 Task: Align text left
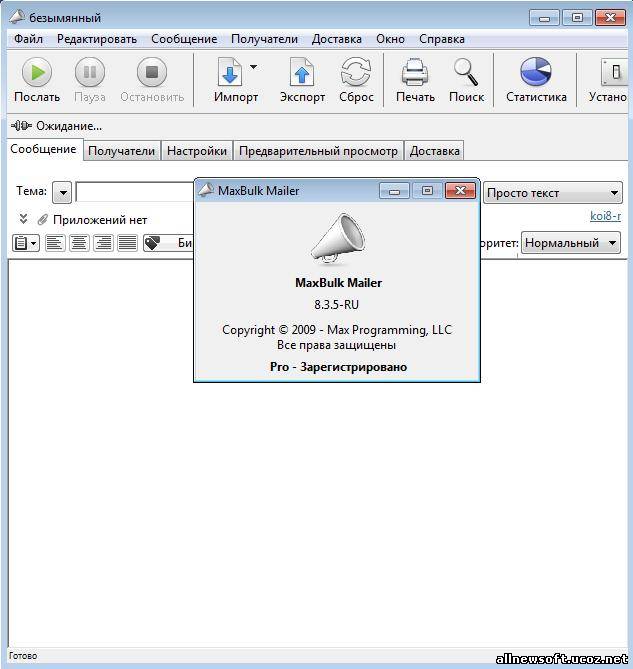tap(55, 243)
